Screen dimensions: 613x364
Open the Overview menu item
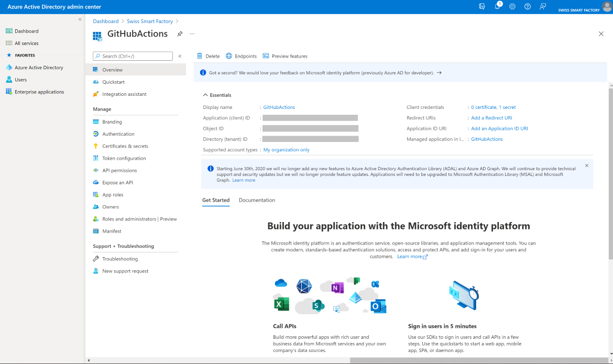coord(136,70)
